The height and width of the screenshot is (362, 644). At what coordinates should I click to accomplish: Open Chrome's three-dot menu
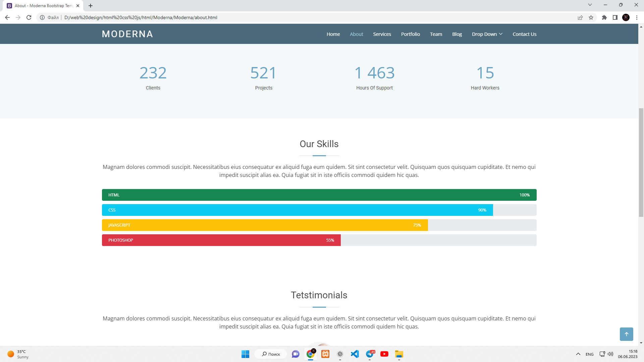[x=637, y=17]
